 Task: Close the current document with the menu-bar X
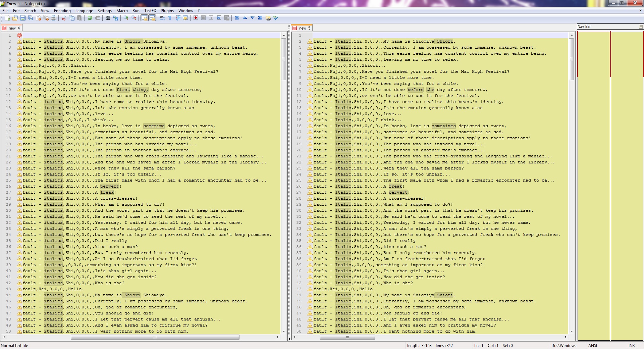coord(640,11)
